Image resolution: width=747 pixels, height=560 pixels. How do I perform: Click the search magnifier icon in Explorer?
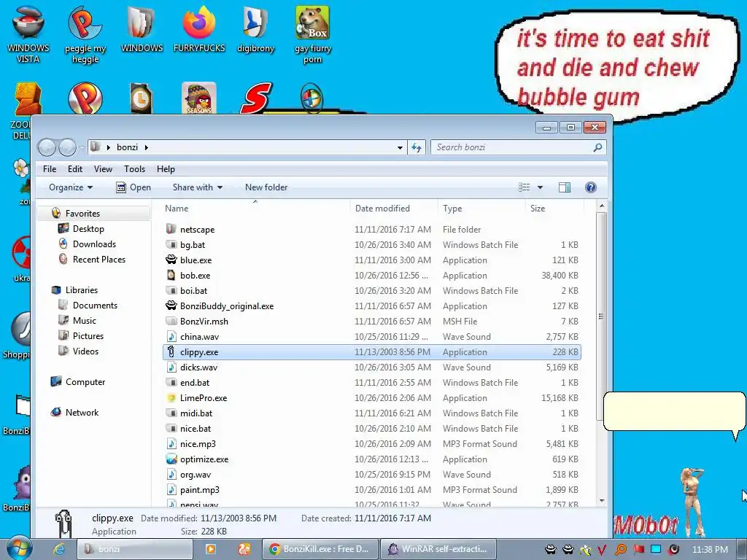(597, 147)
